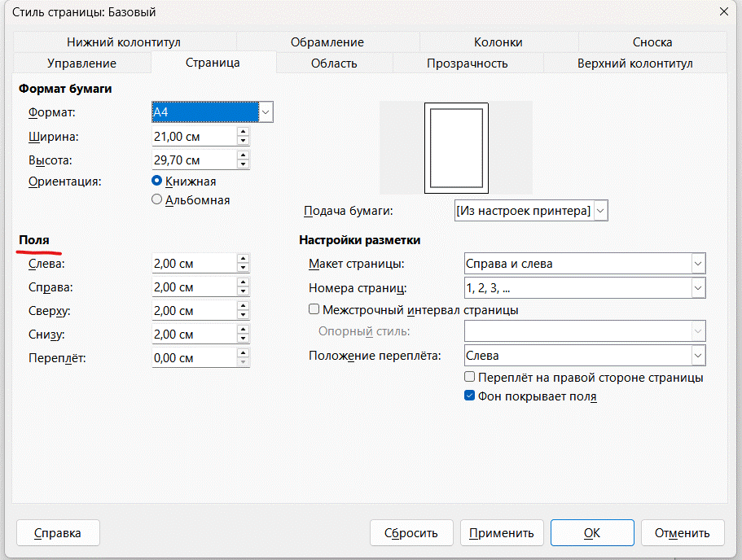Increase the Сверху margin with up arrow

[x=243, y=306]
